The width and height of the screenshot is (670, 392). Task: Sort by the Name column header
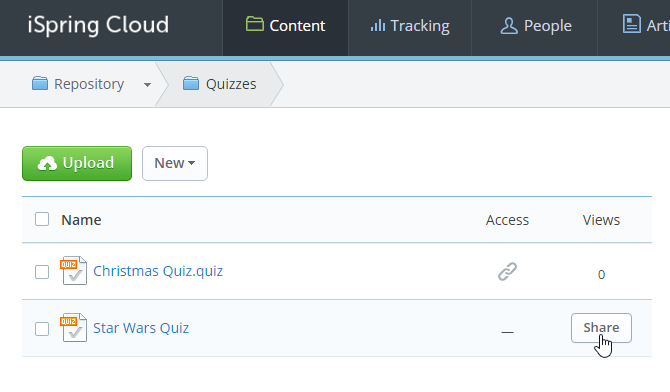(x=81, y=220)
